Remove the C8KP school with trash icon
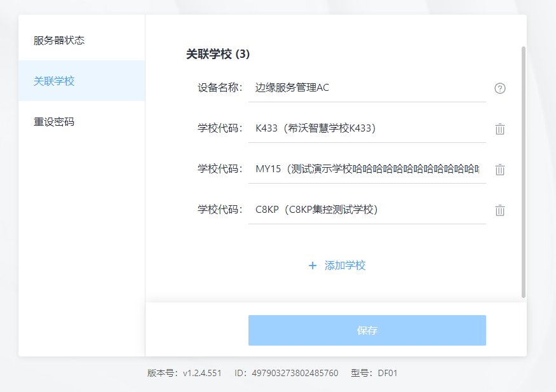The width and height of the screenshot is (556, 392). pyautogui.click(x=499, y=210)
